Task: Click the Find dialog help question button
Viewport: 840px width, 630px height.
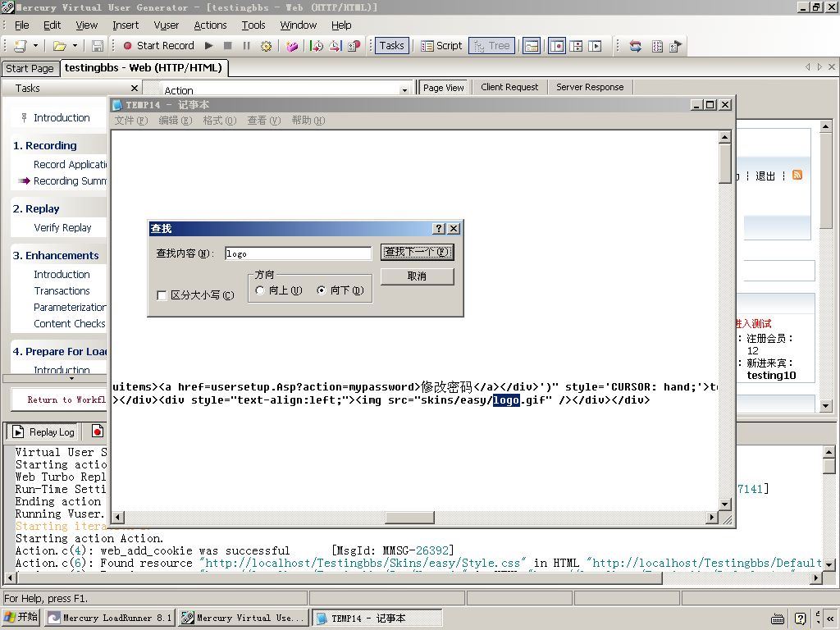Action: [439, 229]
